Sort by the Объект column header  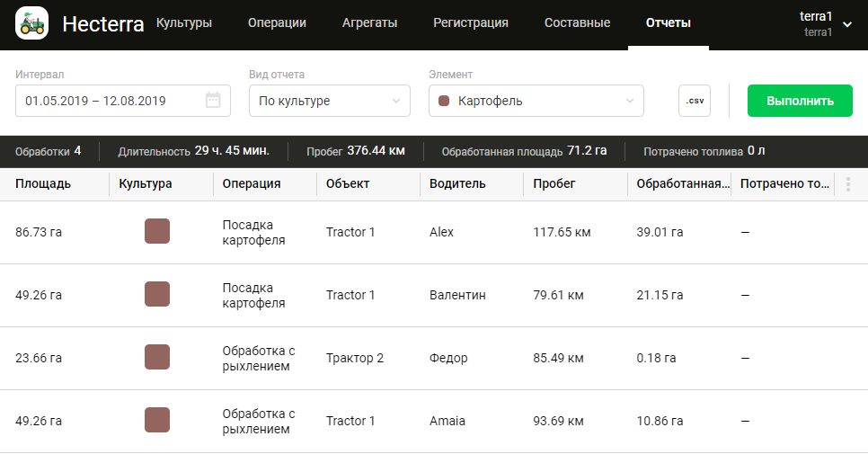tap(347, 184)
